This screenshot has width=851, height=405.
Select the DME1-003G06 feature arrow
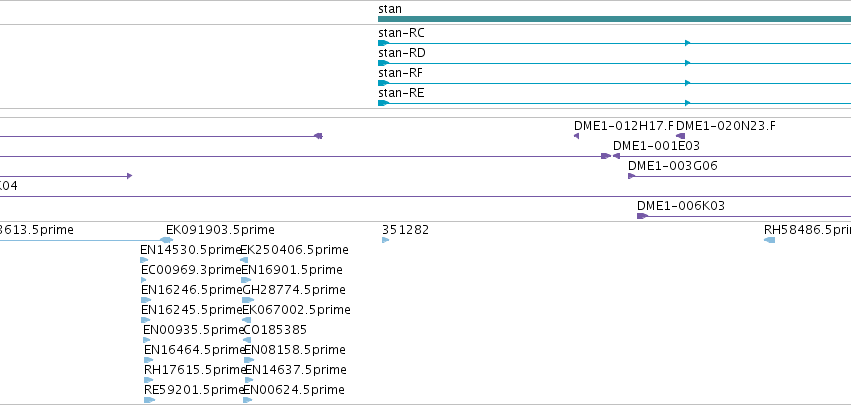click(631, 176)
